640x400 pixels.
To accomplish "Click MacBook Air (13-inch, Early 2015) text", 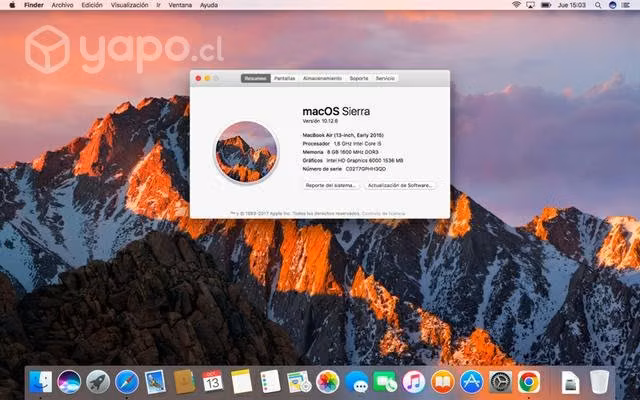I will coord(343,135).
